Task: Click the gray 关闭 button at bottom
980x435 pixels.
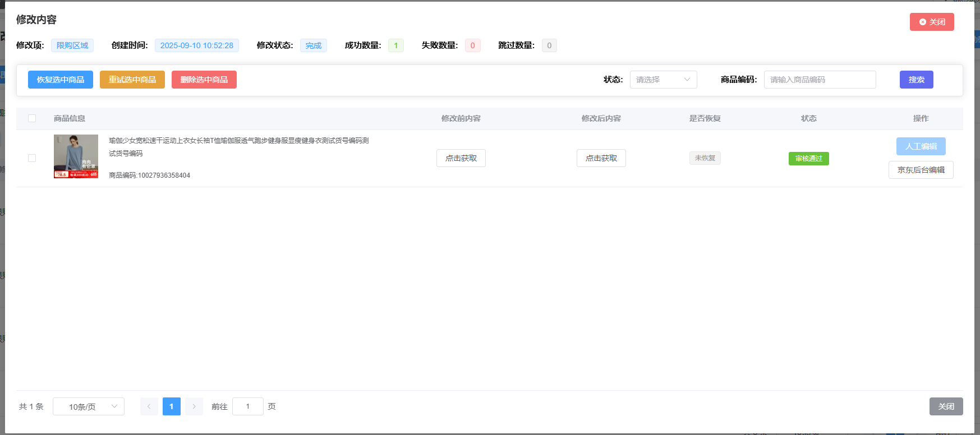Action: pos(946,406)
